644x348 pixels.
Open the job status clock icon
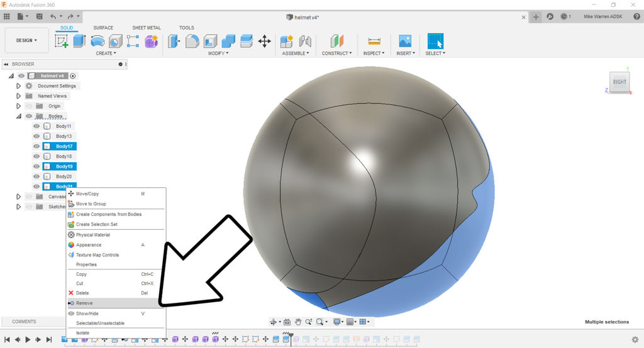(x=564, y=16)
